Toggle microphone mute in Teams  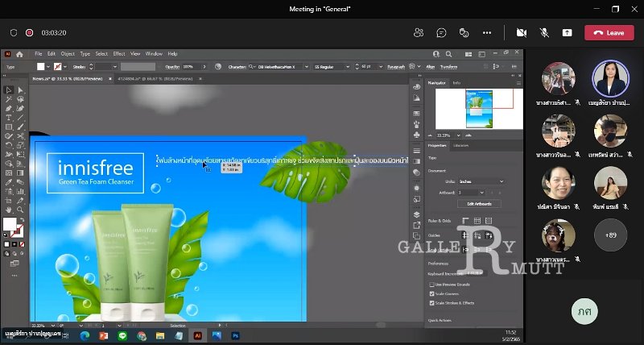pos(545,33)
